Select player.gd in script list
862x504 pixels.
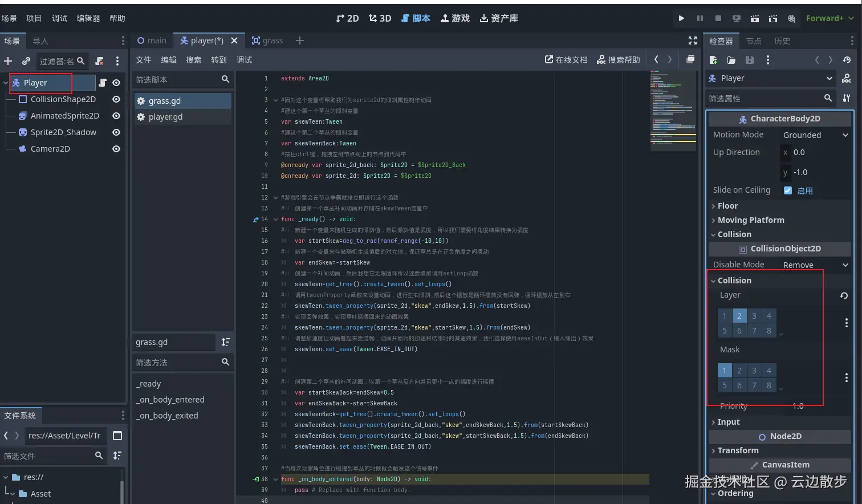point(182,117)
